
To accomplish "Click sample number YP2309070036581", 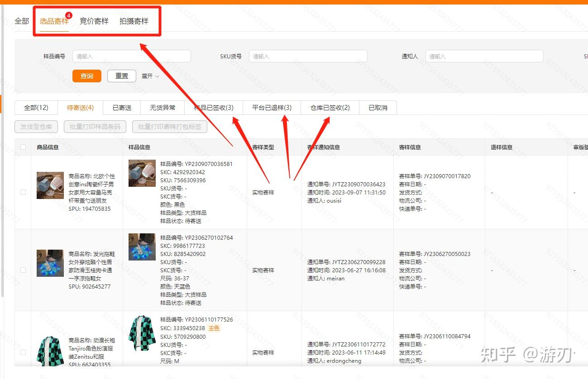I will pyautogui.click(x=209, y=164).
